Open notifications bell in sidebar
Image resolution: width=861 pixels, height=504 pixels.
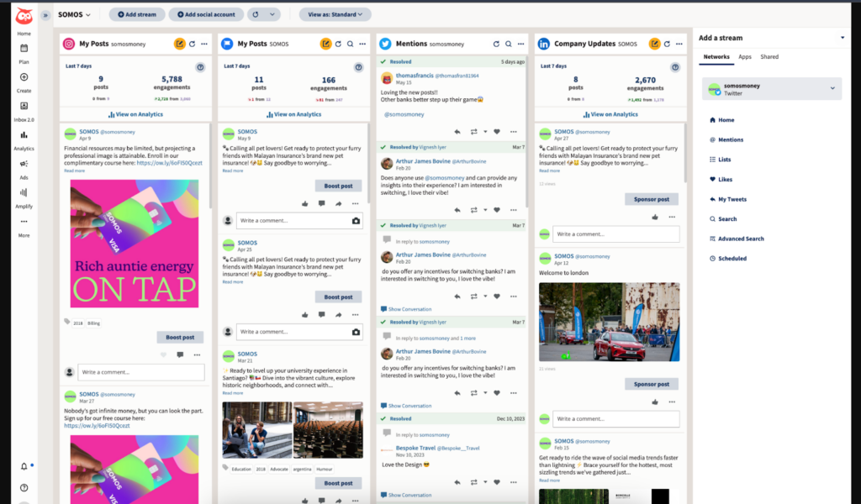[x=24, y=466]
